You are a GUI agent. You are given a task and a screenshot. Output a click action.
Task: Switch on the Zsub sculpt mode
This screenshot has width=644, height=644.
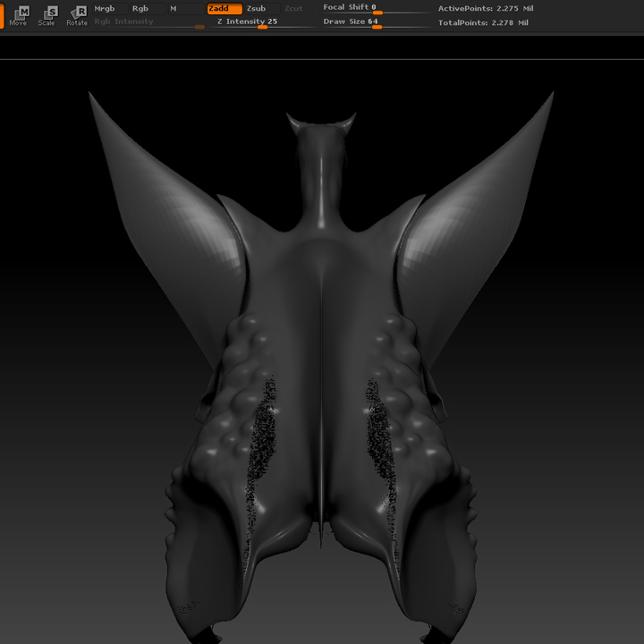(262, 9)
